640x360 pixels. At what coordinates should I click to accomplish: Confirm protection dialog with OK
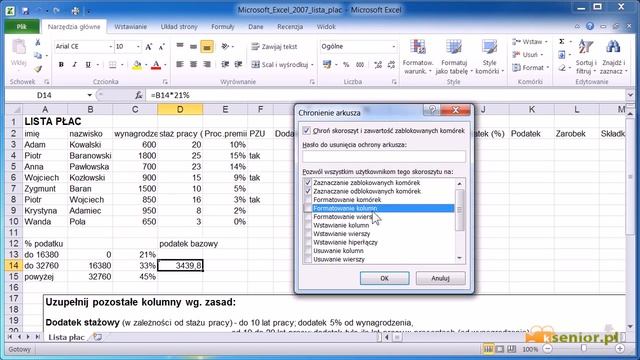click(384, 278)
